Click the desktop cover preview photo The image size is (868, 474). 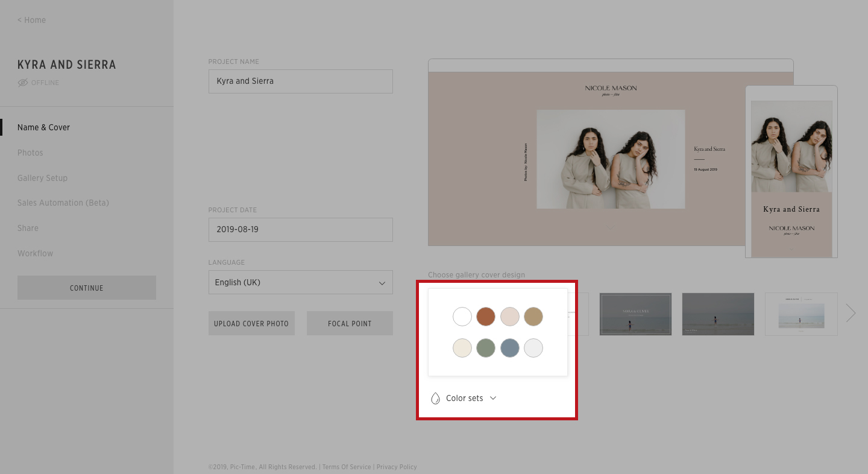point(611,159)
